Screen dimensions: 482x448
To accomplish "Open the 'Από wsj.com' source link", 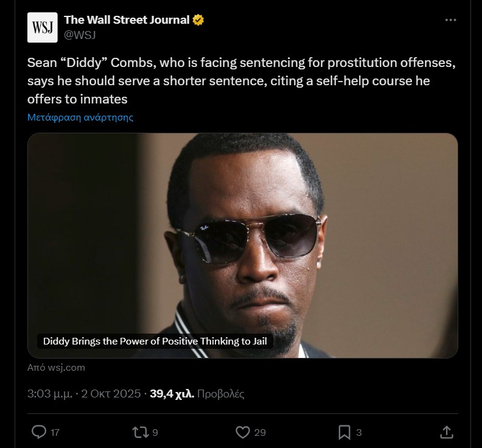I will point(57,368).
